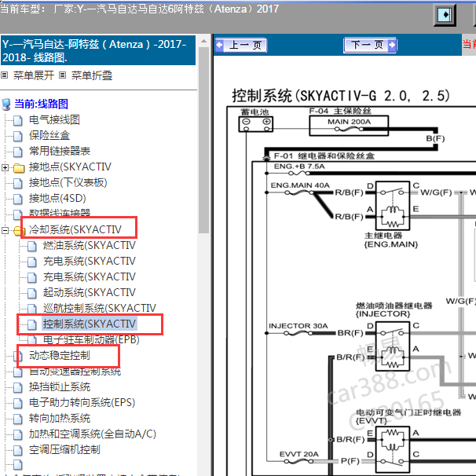
Task: Open 电子助力转向系统(EPS) tree item
Action: coord(82,403)
